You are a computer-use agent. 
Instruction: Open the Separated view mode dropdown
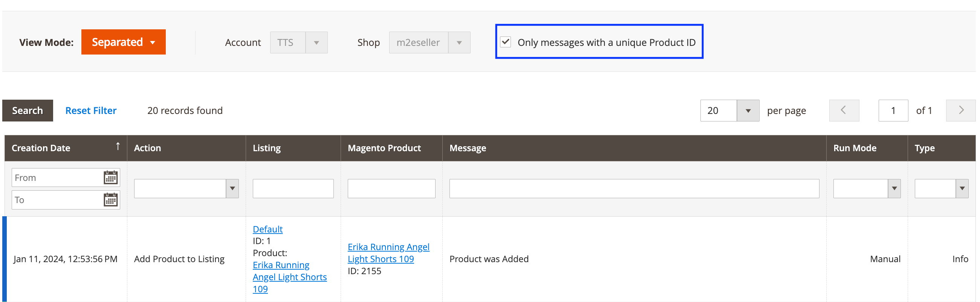[x=123, y=42]
